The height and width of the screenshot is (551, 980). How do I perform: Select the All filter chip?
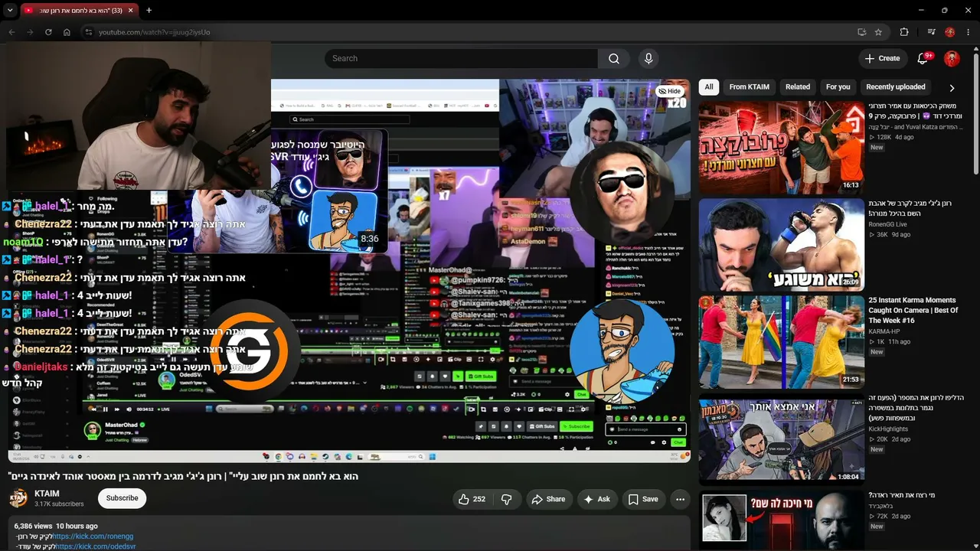[709, 87]
